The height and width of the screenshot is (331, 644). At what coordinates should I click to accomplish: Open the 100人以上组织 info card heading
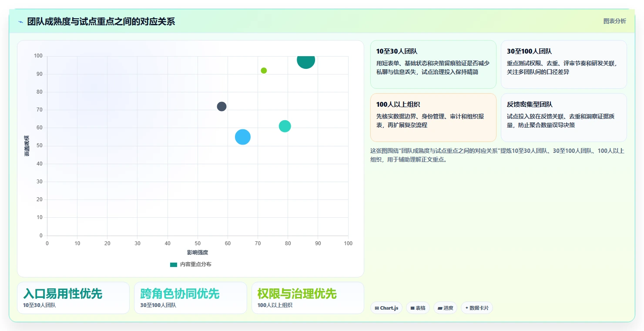tap(398, 105)
